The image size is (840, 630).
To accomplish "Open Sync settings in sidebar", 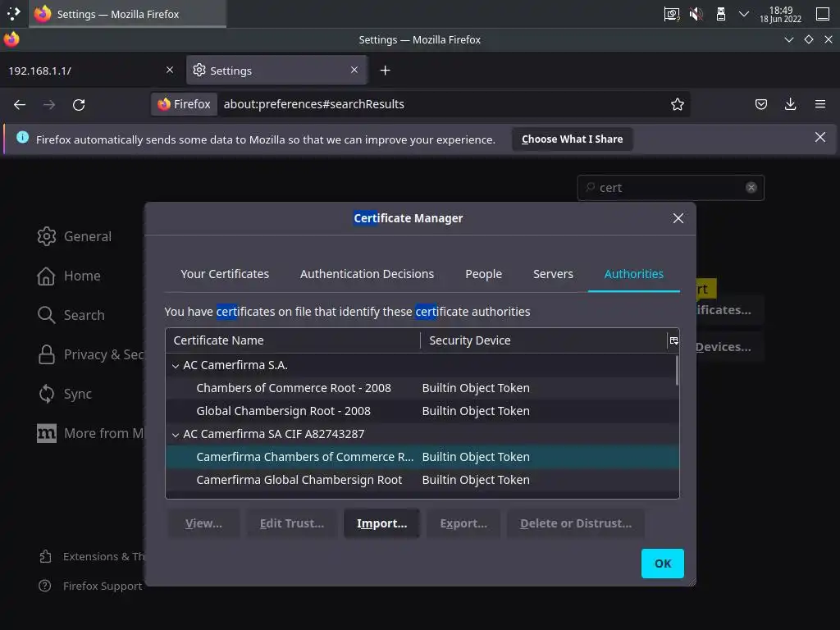I will [x=65, y=394].
